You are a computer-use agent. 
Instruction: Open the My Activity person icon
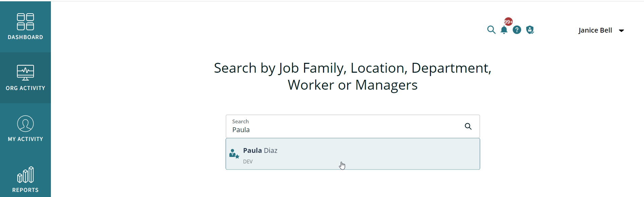(x=25, y=124)
